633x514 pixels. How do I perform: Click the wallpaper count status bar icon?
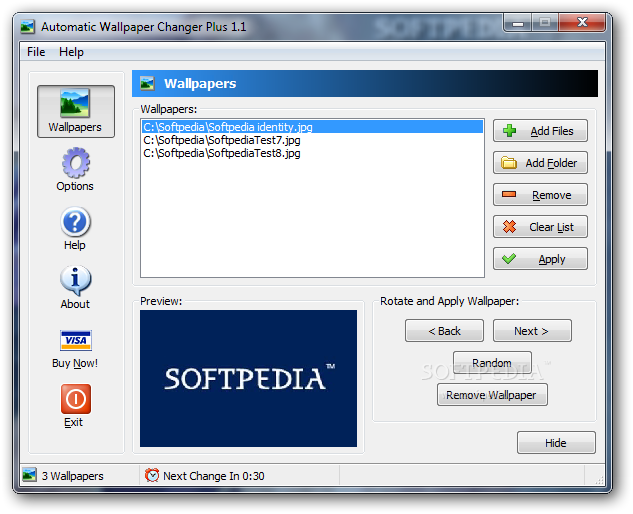(29, 475)
